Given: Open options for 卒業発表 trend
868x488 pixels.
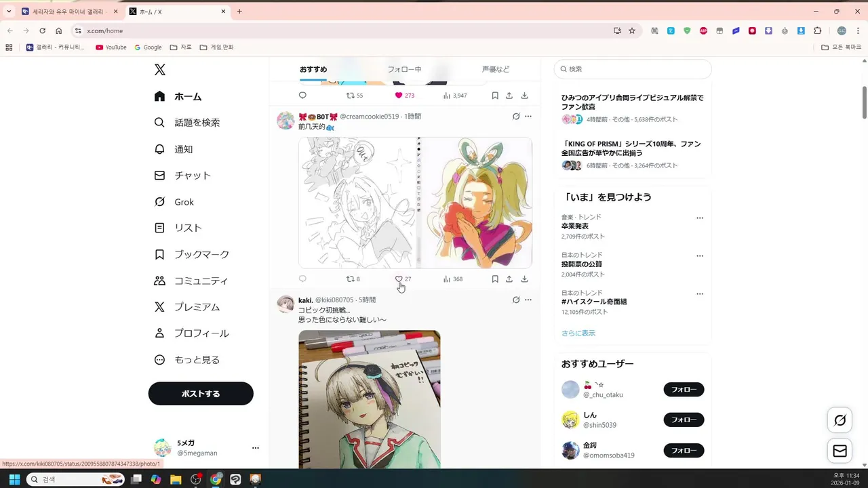Looking at the screenshot, I should 700,218.
